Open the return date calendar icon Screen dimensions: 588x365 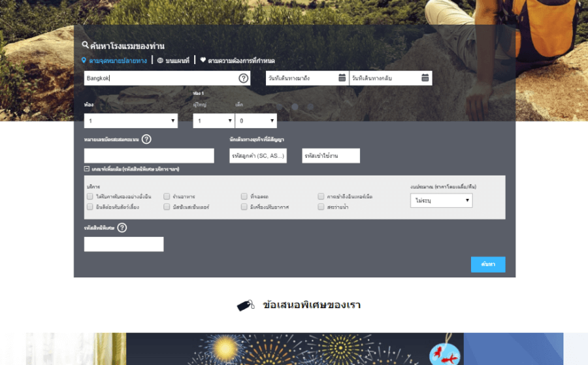pyautogui.click(x=425, y=78)
